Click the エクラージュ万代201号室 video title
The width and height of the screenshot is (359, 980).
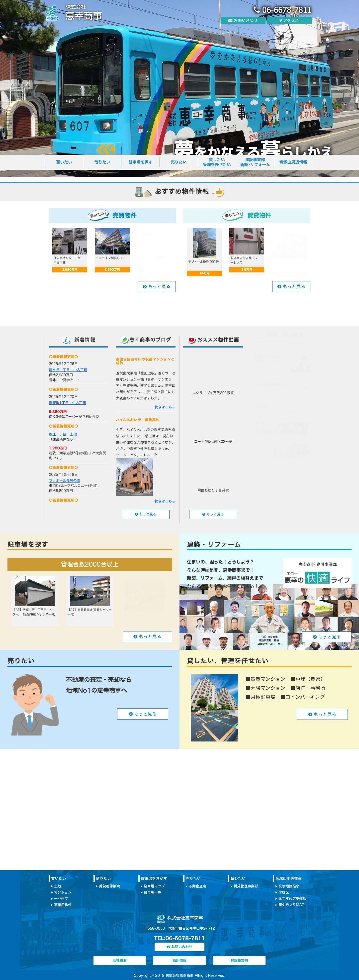pos(213,393)
